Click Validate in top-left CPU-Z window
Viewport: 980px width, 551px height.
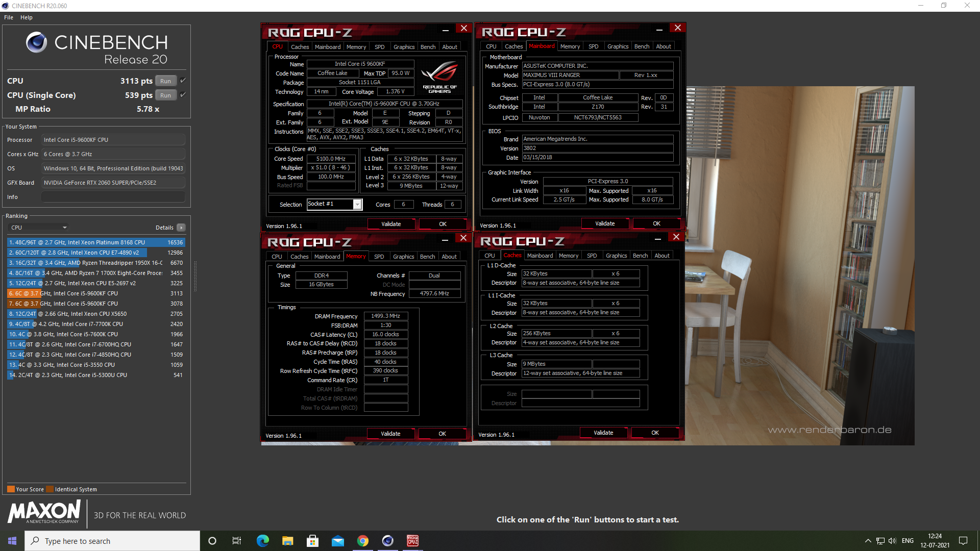pos(391,224)
